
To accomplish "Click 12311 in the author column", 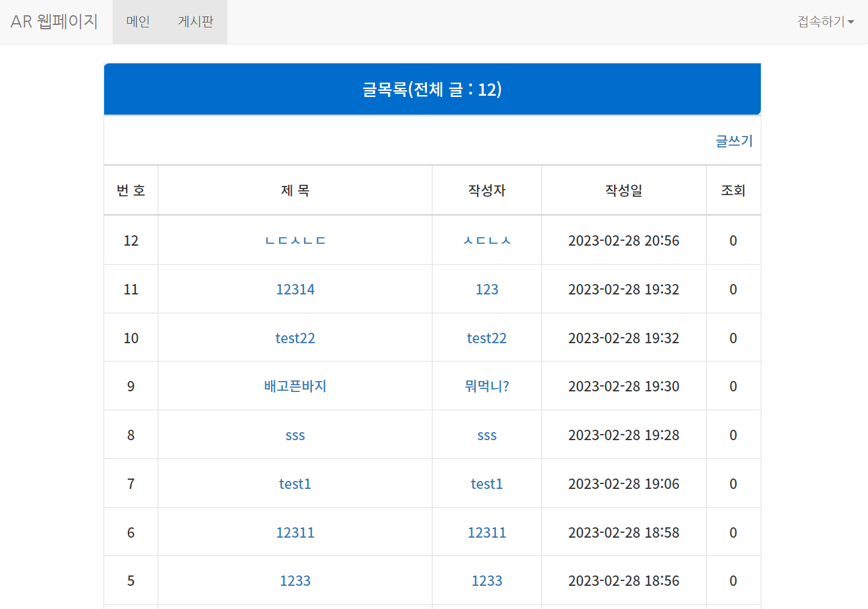I will [487, 532].
